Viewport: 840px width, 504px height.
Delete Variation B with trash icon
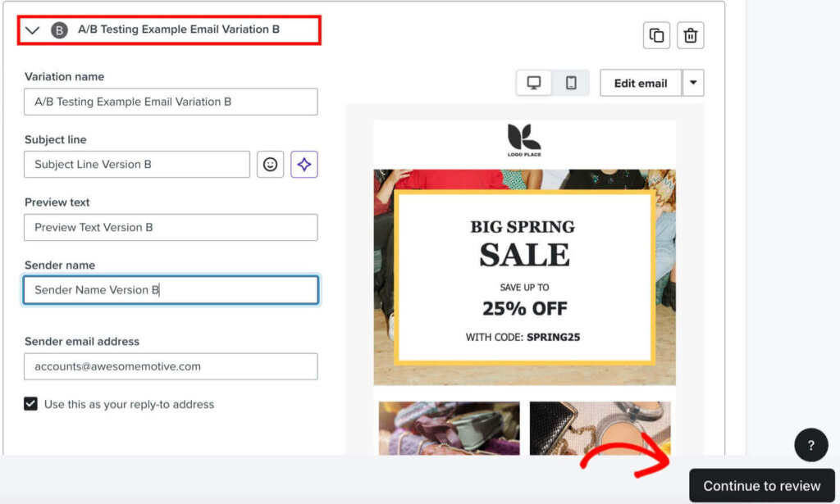click(x=690, y=35)
